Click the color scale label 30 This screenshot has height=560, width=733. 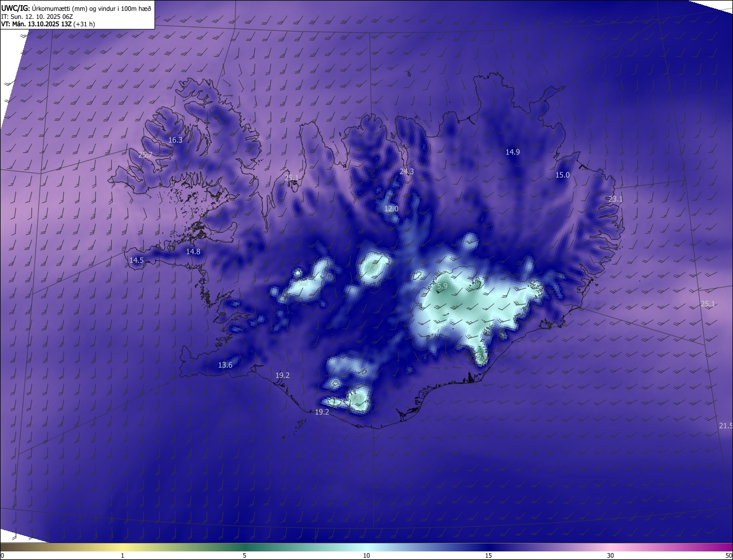point(610,555)
